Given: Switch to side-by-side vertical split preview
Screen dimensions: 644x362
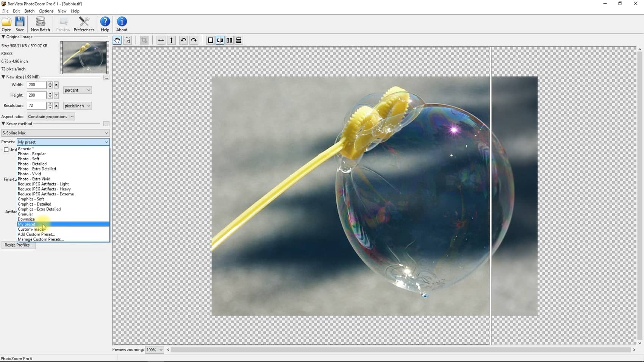Looking at the screenshot, I should (230, 40).
